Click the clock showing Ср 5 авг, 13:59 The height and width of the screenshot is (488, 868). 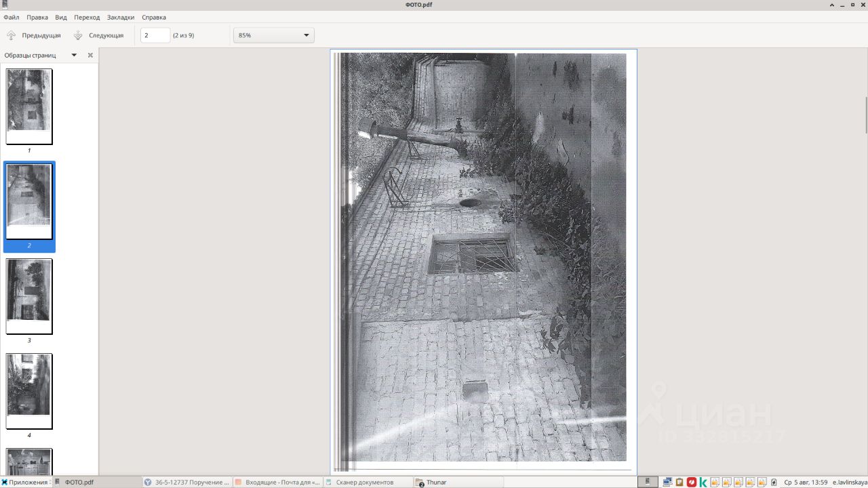point(806,483)
